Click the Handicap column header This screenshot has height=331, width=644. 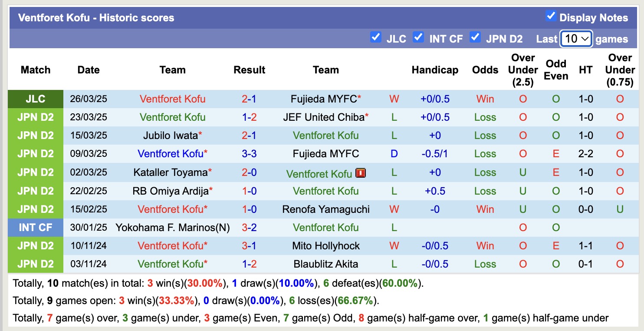point(435,70)
